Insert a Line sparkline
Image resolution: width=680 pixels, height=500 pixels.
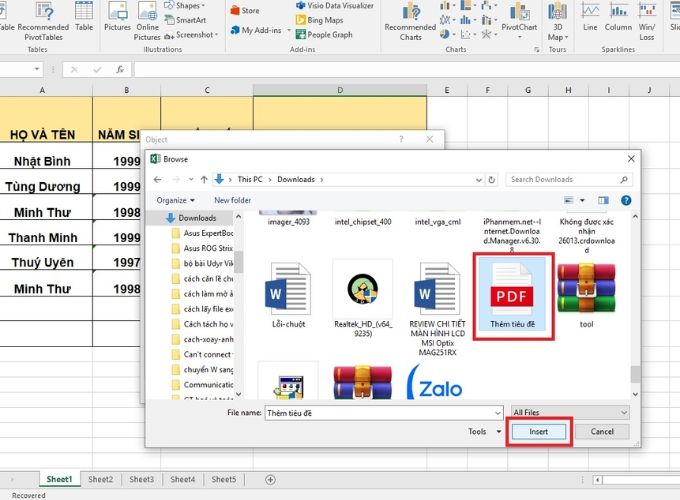coord(590,17)
